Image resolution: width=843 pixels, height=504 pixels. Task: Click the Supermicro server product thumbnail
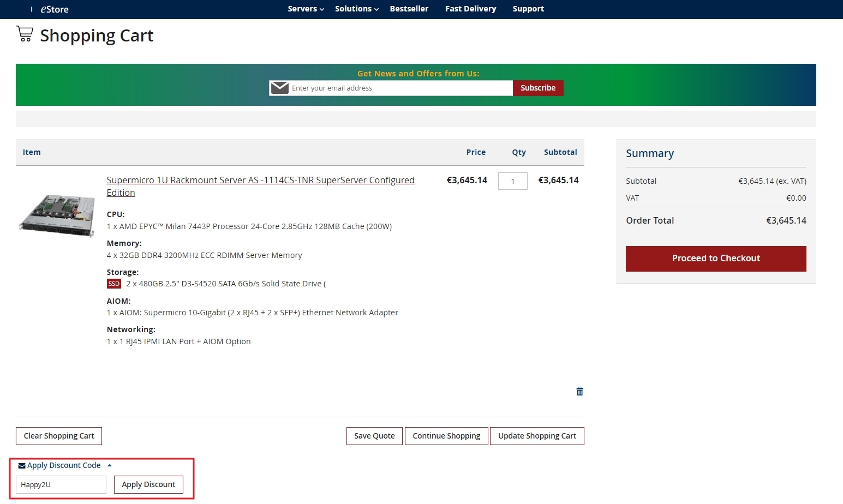56,215
